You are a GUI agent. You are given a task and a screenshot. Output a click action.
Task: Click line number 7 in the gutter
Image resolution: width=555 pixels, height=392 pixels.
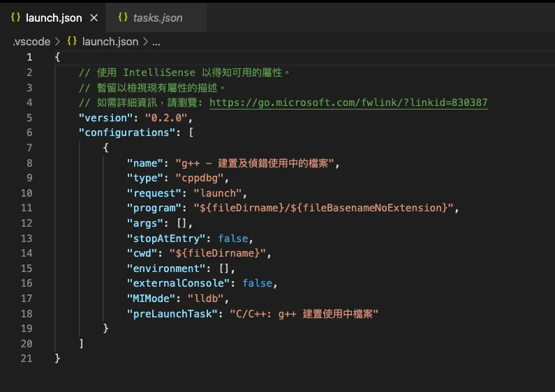click(x=29, y=148)
